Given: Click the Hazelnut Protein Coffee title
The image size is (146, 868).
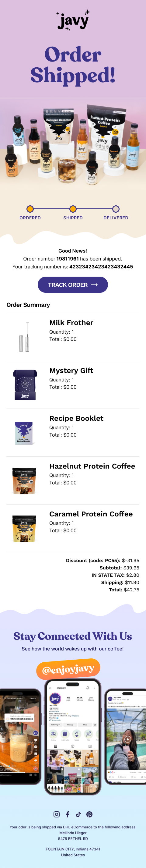Looking at the screenshot, I should [x=92, y=466].
